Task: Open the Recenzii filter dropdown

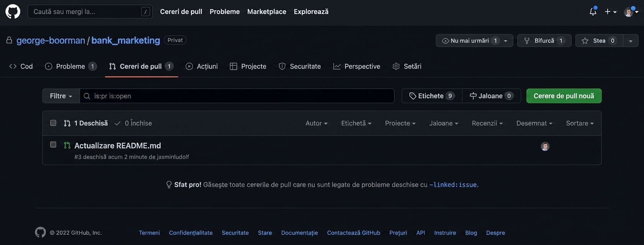Action: [x=487, y=123]
